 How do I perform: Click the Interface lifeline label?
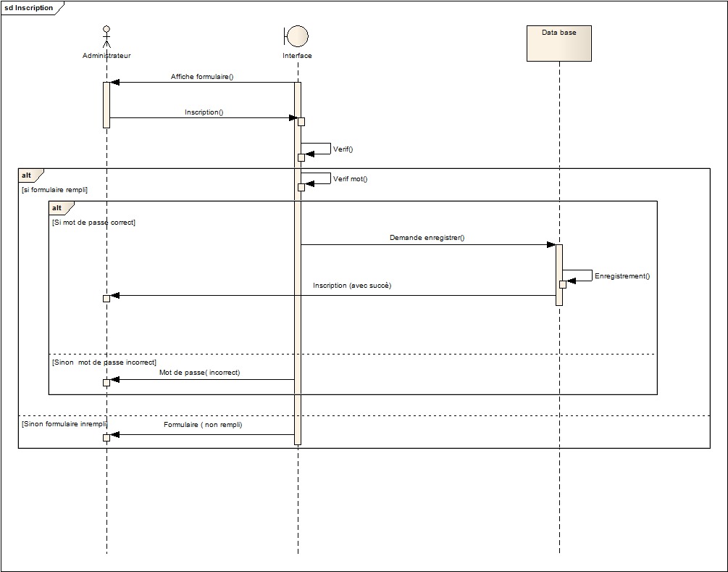(297, 55)
